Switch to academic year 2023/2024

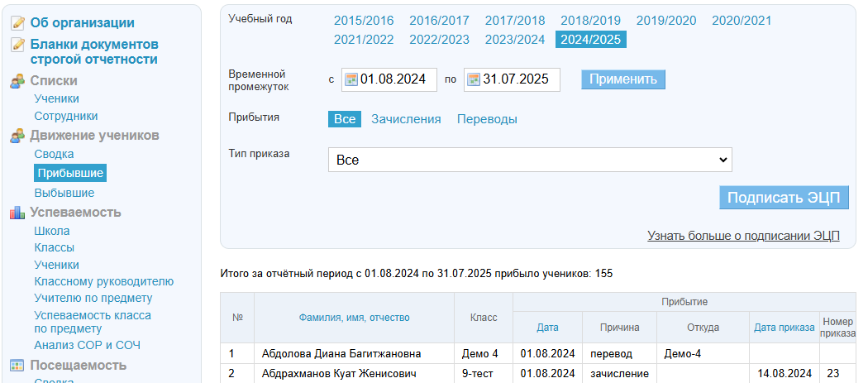[514, 40]
